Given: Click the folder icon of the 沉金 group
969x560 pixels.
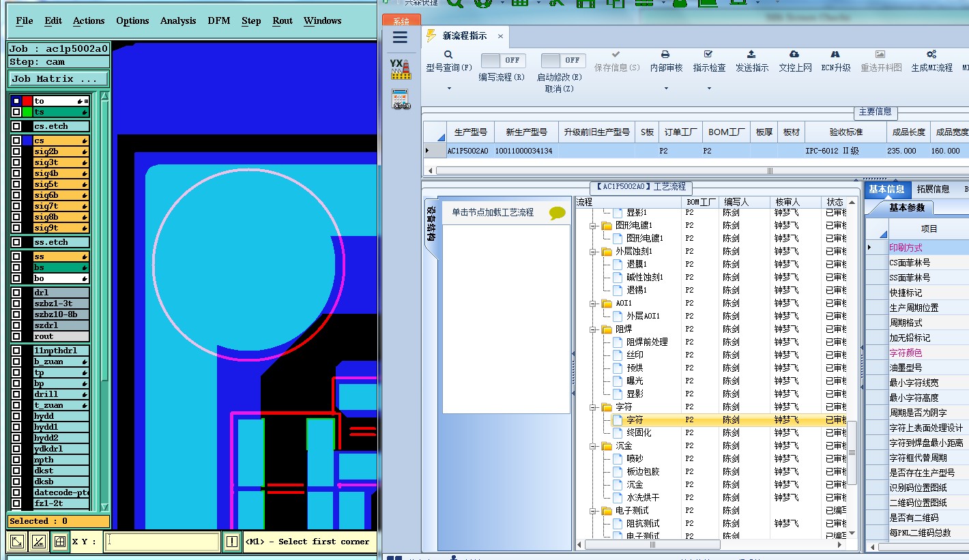Looking at the screenshot, I should [607, 445].
